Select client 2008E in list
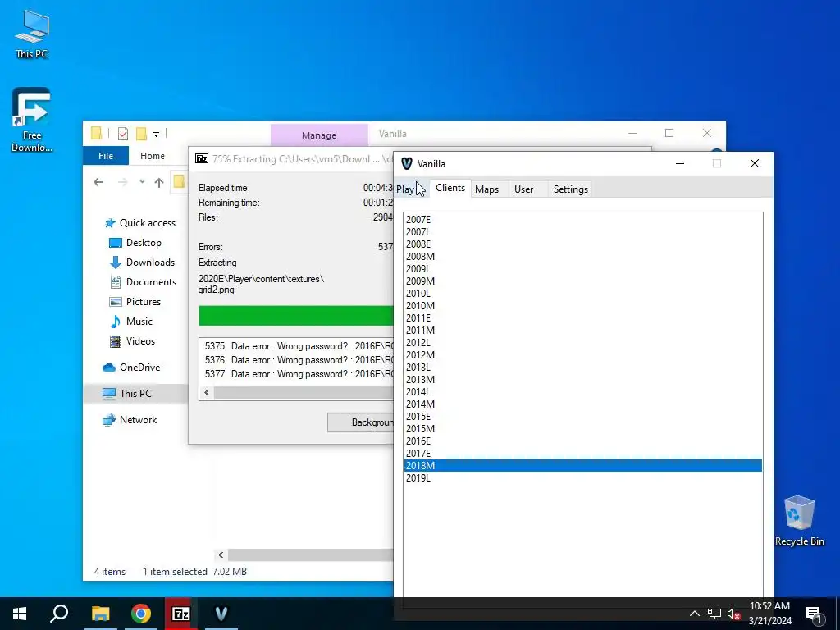This screenshot has height=630, width=840. point(583,244)
